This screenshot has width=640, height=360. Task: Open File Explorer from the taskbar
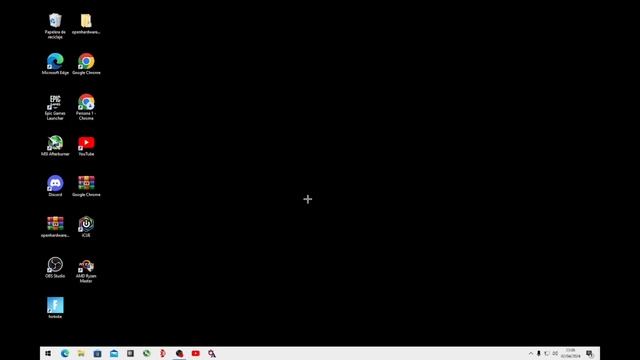point(81,353)
